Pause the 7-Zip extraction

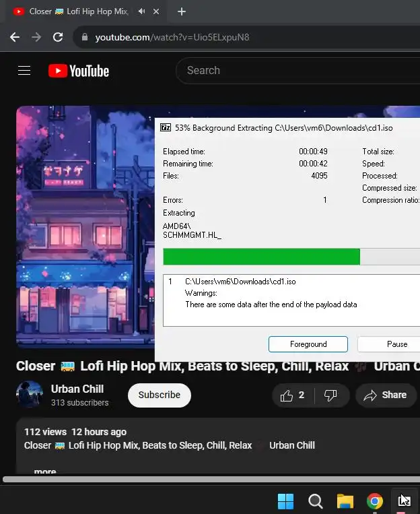pos(389,344)
